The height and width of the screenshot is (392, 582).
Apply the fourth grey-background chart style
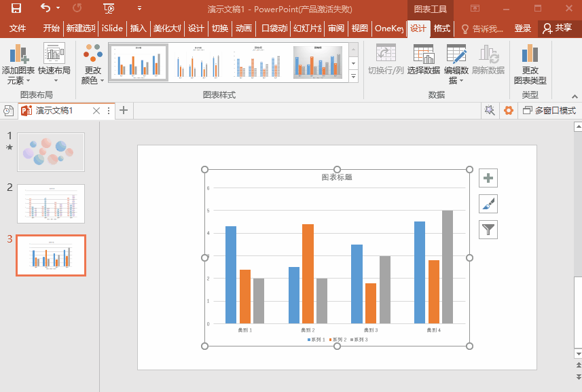[x=317, y=62]
